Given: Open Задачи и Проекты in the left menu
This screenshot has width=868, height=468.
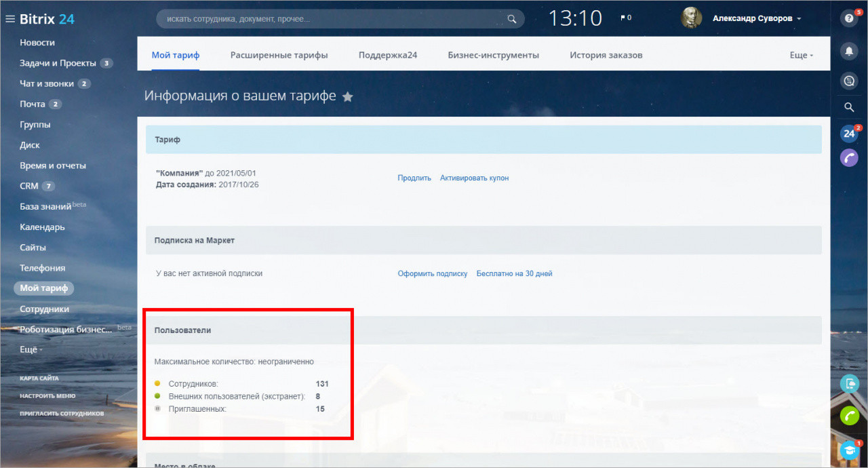Looking at the screenshot, I should click(58, 63).
